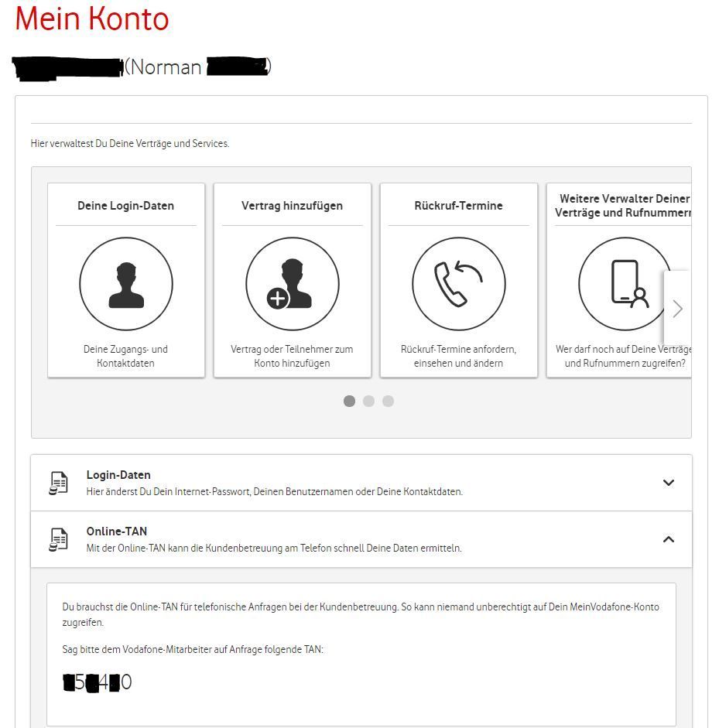Collapse the Online-TAN section
This screenshot has height=728, width=719.
point(669,538)
